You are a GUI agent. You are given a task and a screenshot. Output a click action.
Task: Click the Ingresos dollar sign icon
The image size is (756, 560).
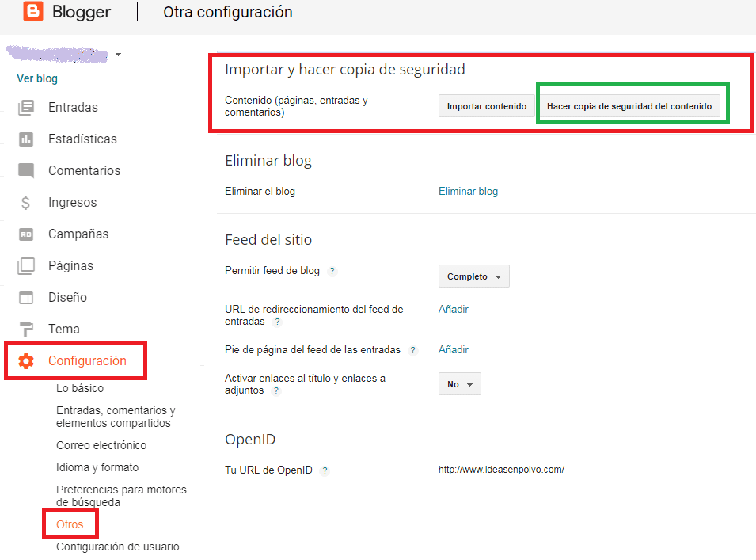click(26, 203)
